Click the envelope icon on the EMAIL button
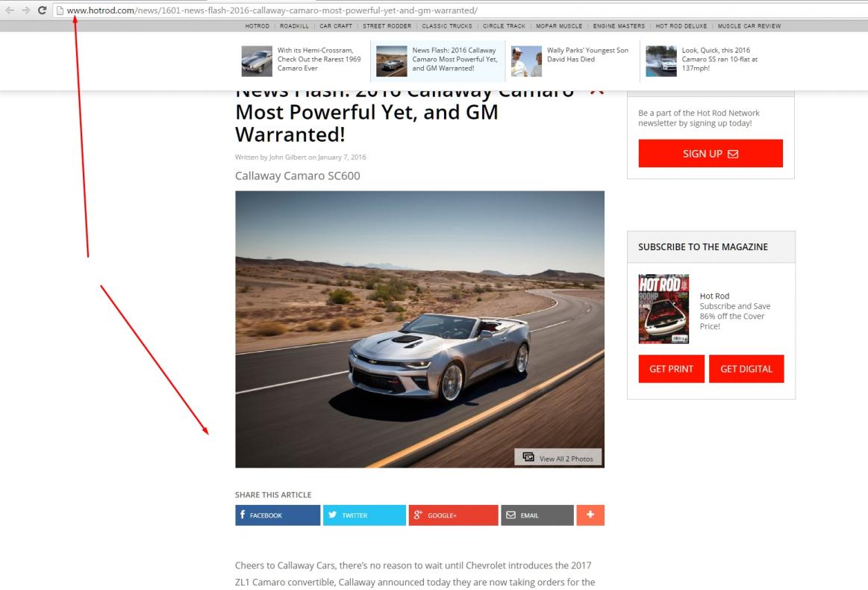 (x=511, y=515)
